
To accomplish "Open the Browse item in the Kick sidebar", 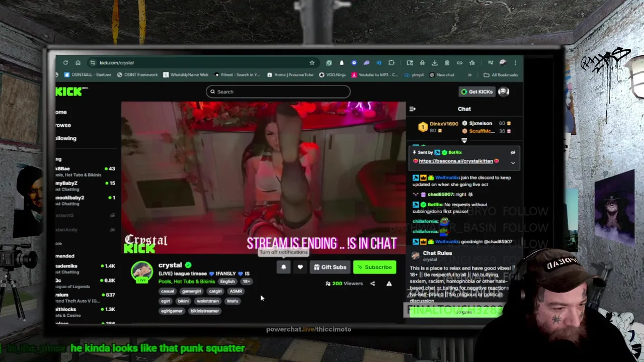I will (63, 125).
